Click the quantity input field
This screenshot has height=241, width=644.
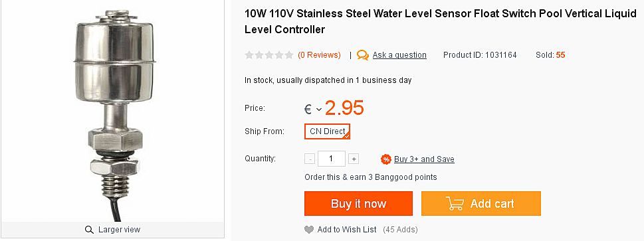click(332, 159)
